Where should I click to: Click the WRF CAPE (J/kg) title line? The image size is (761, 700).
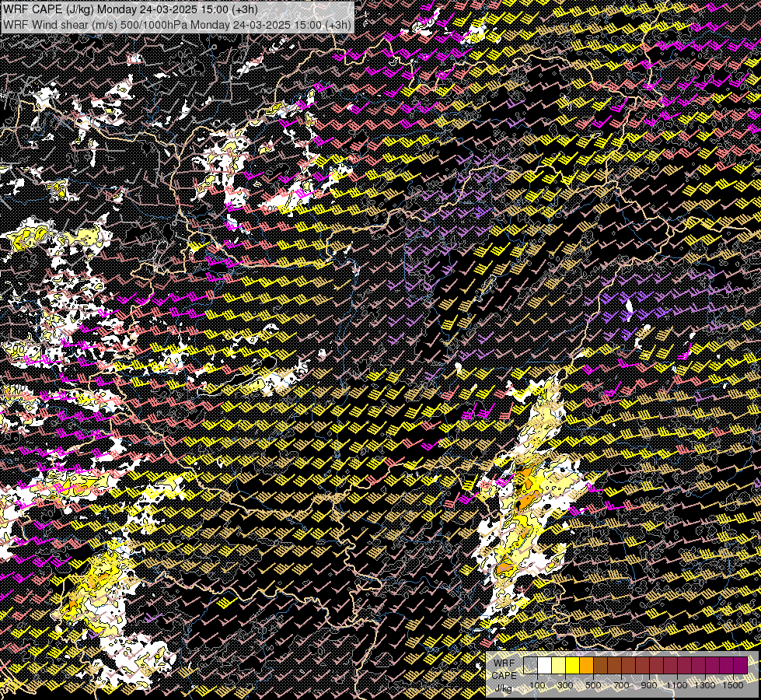(x=131, y=9)
